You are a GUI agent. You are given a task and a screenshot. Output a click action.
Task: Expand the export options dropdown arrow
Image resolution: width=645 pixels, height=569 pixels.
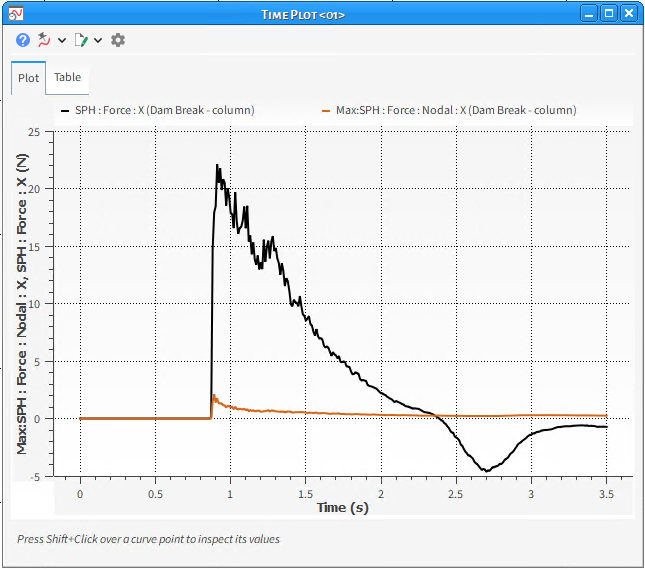click(98, 40)
